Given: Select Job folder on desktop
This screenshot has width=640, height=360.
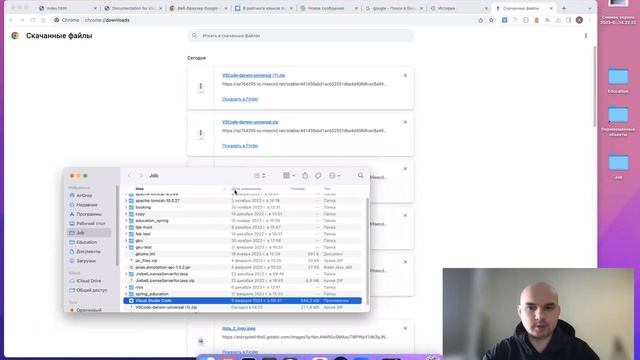Looking at the screenshot, I should 618,167.
